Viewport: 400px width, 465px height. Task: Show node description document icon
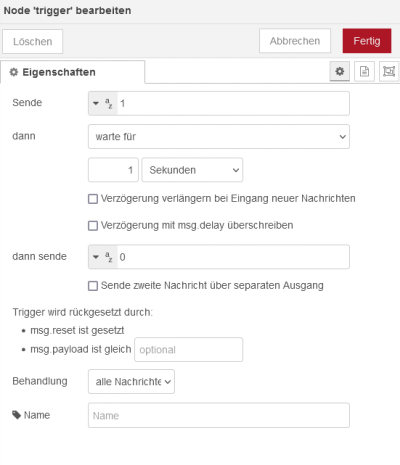pyautogui.click(x=364, y=71)
